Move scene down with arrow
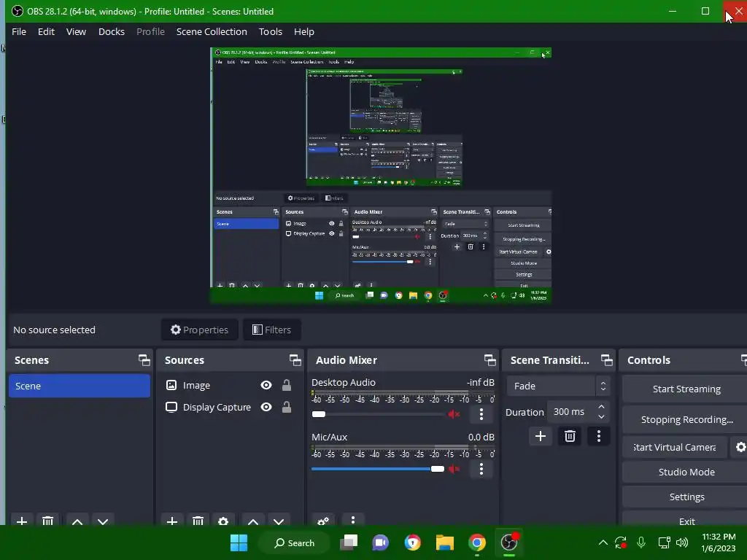 pyautogui.click(x=103, y=521)
